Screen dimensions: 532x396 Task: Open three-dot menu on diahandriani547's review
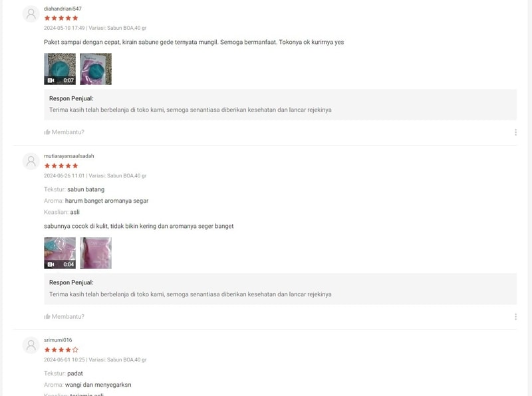coord(515,132)
